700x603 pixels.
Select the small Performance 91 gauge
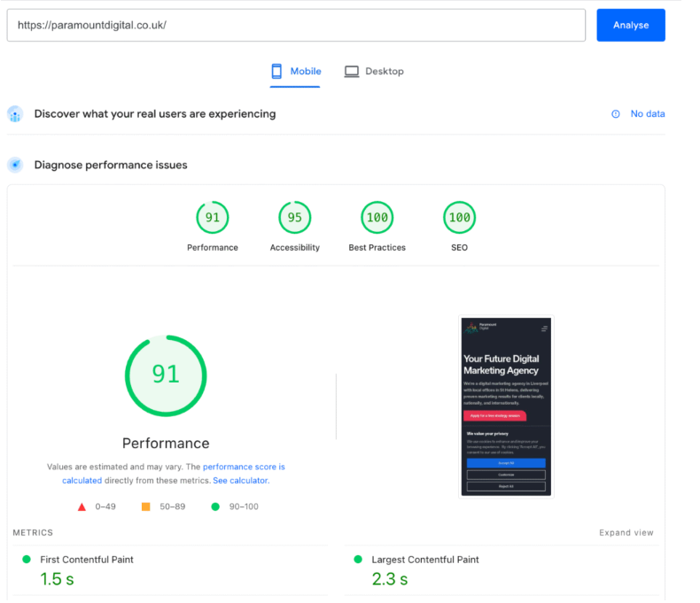tap(213, 218)
